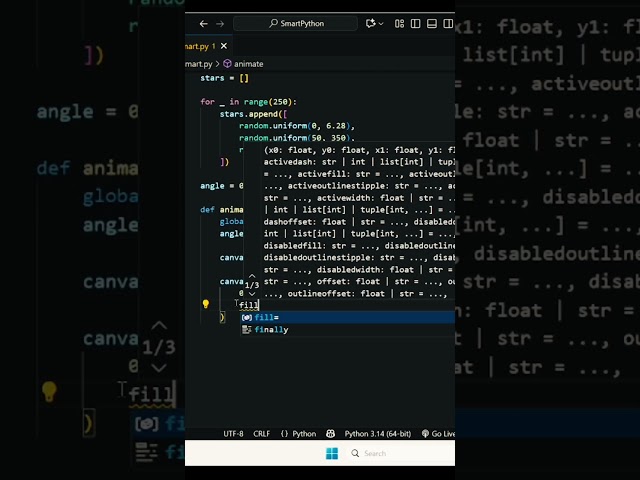Show previous signature with up chevron

(252, 276)
